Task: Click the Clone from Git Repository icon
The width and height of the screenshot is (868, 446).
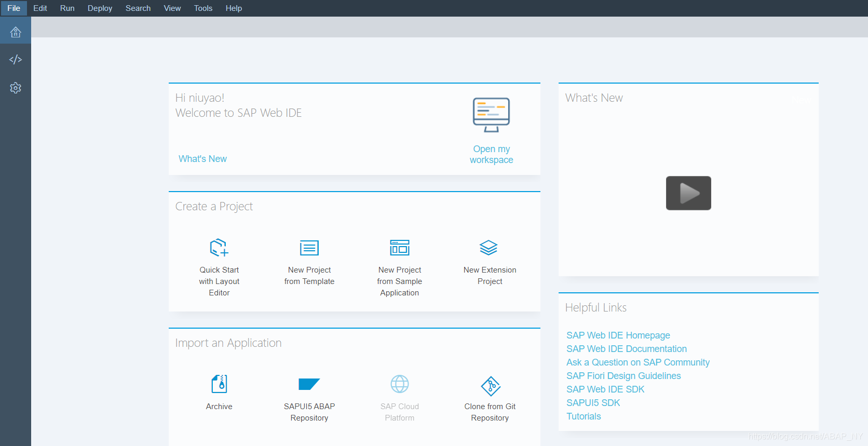Action: pos(491,386)
